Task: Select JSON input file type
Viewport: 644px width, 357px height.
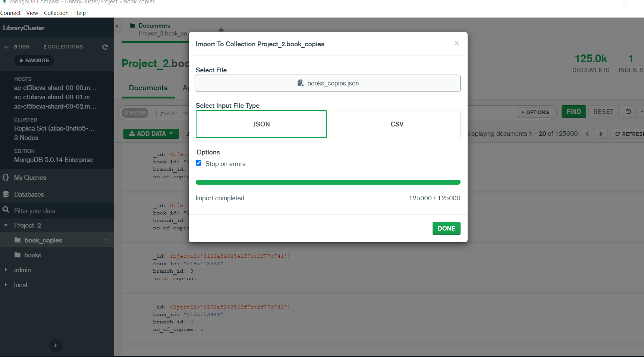Action: (x=261, y=124)
